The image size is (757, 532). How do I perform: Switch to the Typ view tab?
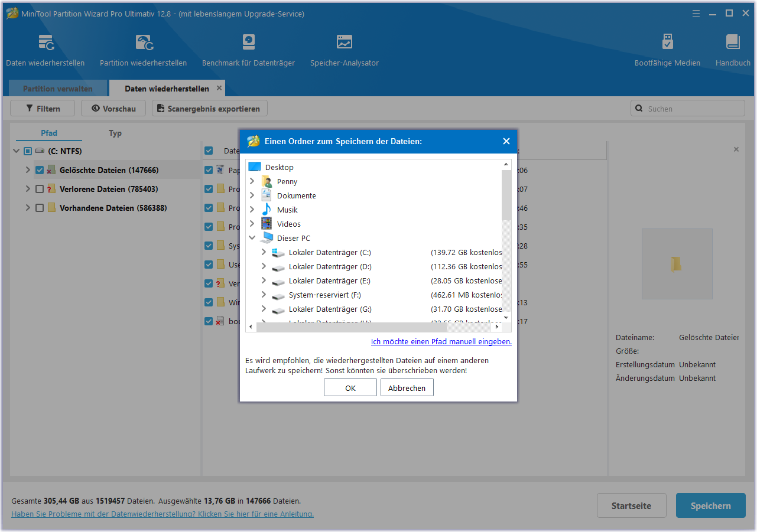click(115, 133)
